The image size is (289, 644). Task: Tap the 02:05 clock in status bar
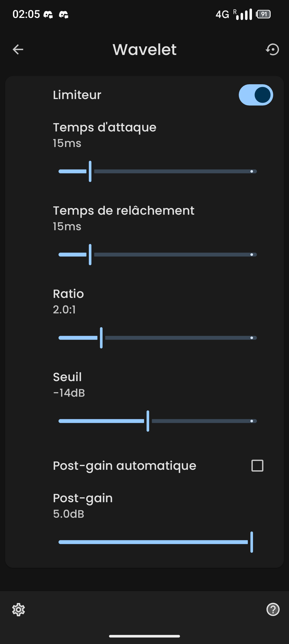tap(26, 14)
